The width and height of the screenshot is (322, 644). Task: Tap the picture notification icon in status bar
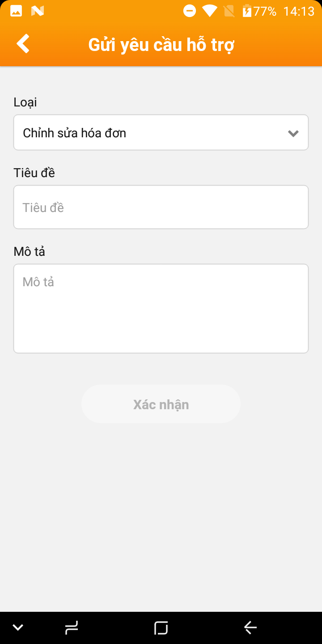click(x=16, y=11)
